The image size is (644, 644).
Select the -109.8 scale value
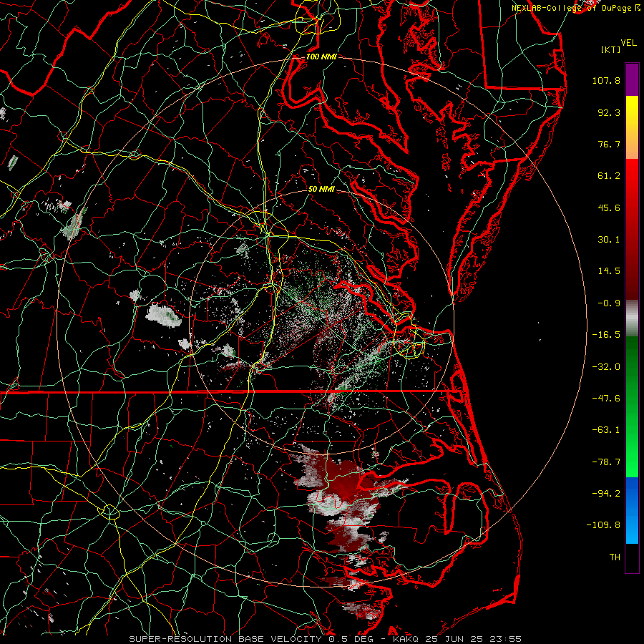(x=603, y=525)
